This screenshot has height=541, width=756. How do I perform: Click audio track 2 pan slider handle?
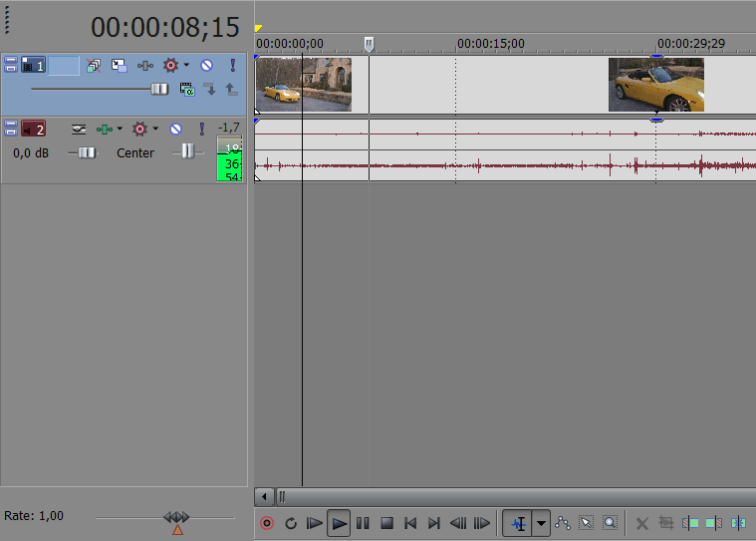(x=187, y=151)
